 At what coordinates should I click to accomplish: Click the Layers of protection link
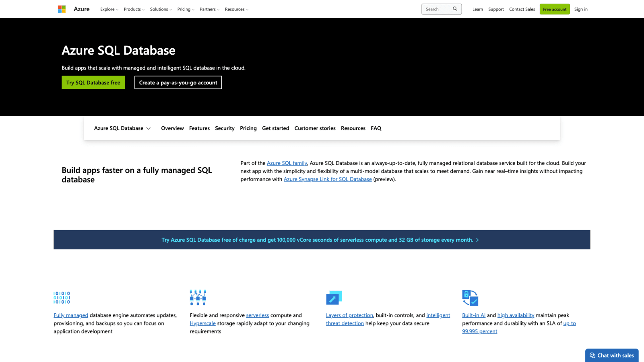tap(349, 315)
